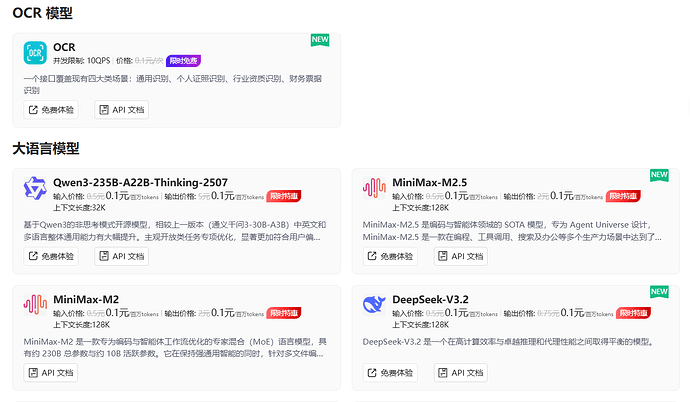The width and height of the screenshot is (690, 402).
Task: Open API 文档 for the OCR model
Action: 121,110
